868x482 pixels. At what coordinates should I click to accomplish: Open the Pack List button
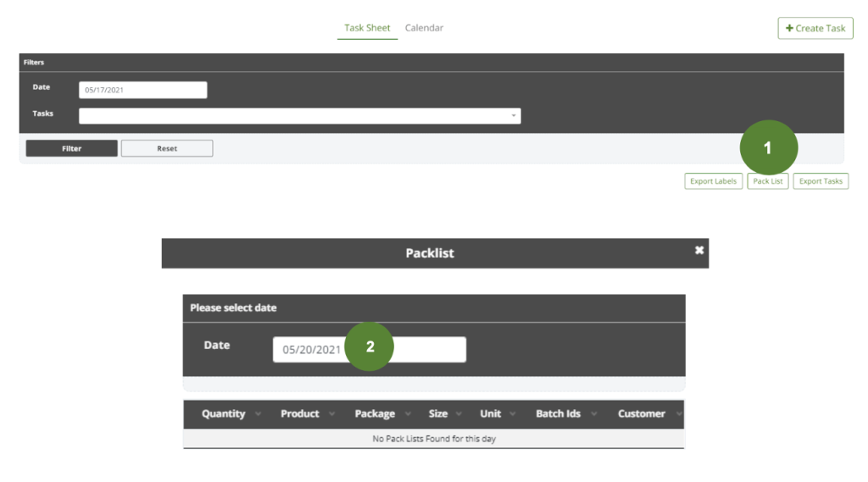pos(768,181)
